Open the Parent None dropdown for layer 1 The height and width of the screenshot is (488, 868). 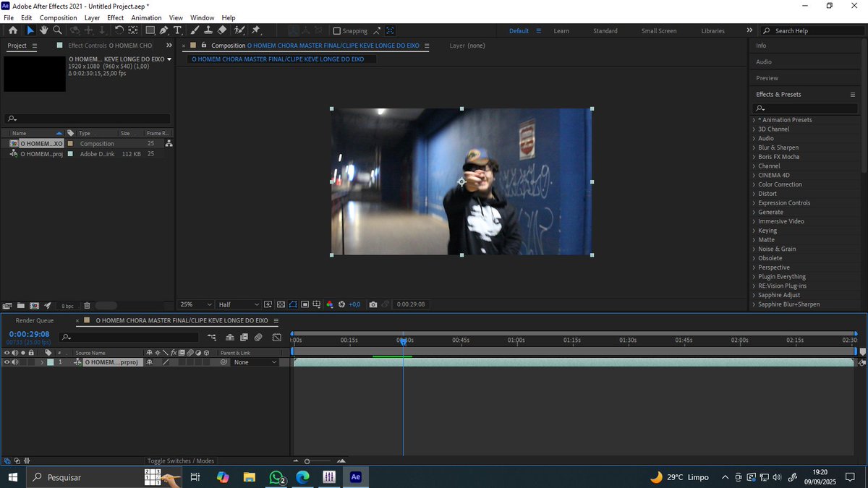[x=255, y=362]
